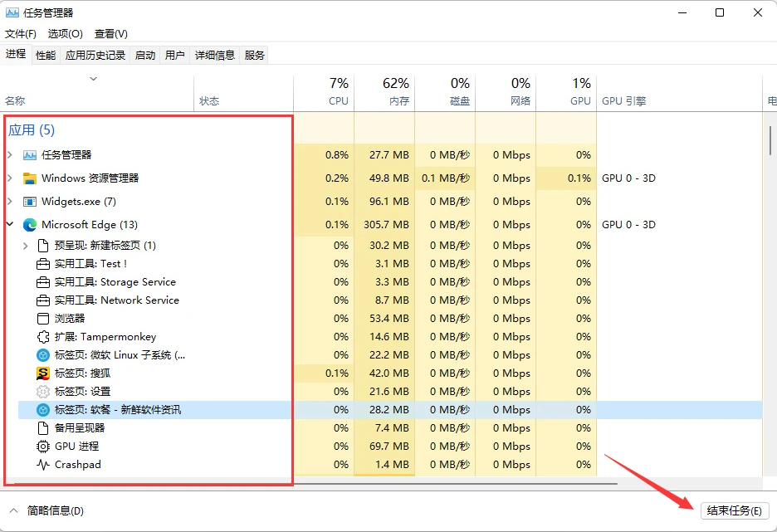The width and height of the screenshot is (777, 532).
Task: Click the Widgets.exe process icon
Action: (x=30, y=202)
